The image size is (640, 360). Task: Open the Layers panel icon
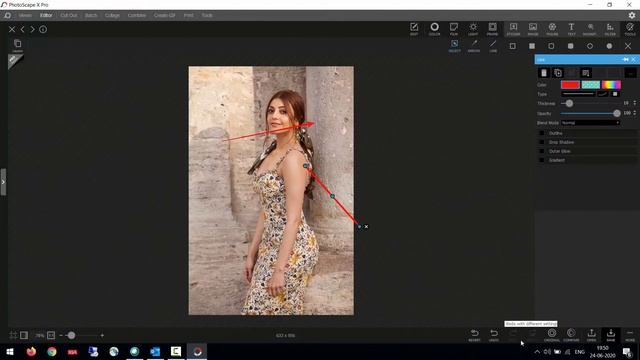(x=18, y=45)
